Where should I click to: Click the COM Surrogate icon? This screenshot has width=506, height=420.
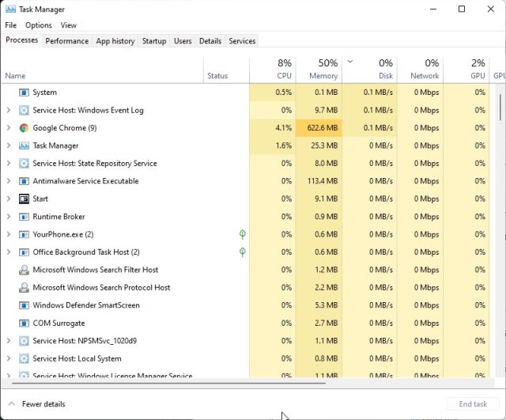(24, 324)
